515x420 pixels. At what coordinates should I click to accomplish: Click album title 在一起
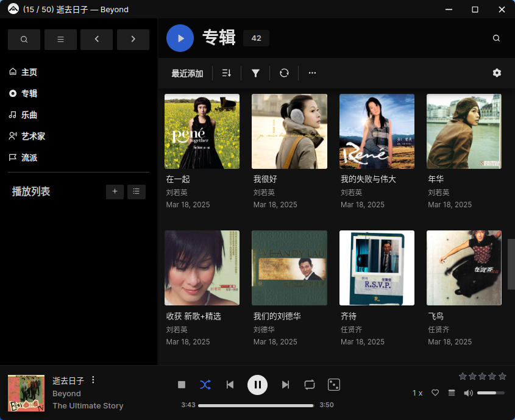coord(178,179)
